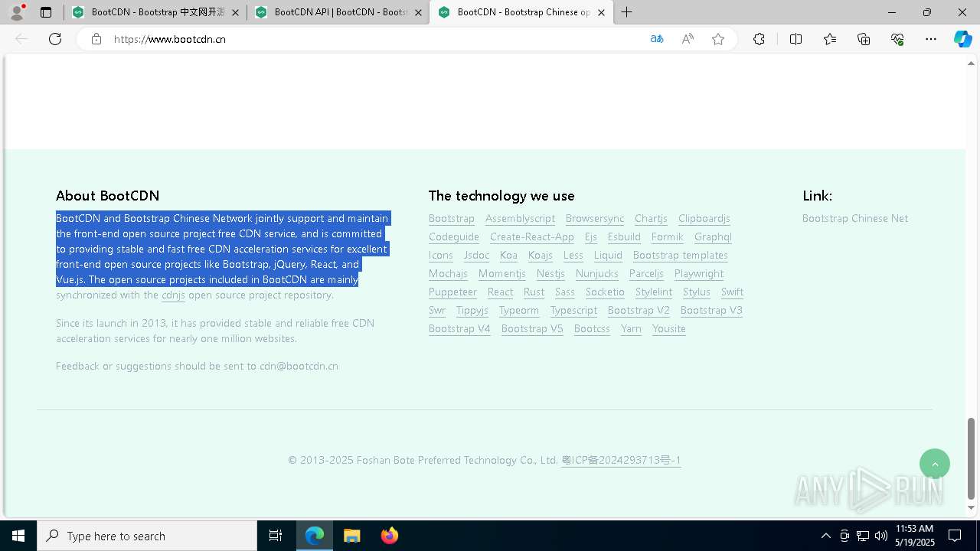The height and width of the screenshot is (551, 980).
Task: Go back with the browser back arrow
Action: 21,39
